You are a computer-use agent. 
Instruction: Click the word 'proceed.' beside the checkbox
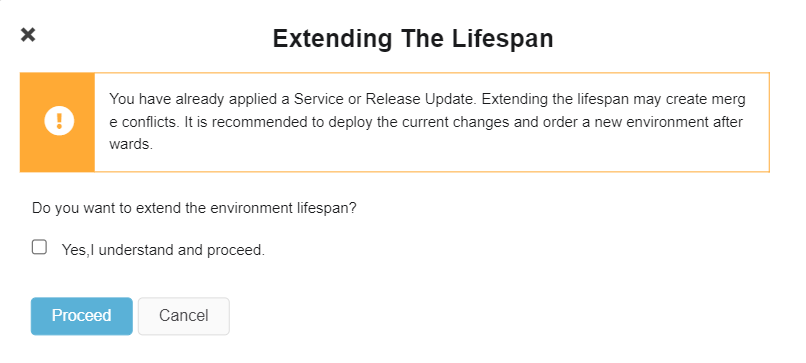(x=236, y=250)
